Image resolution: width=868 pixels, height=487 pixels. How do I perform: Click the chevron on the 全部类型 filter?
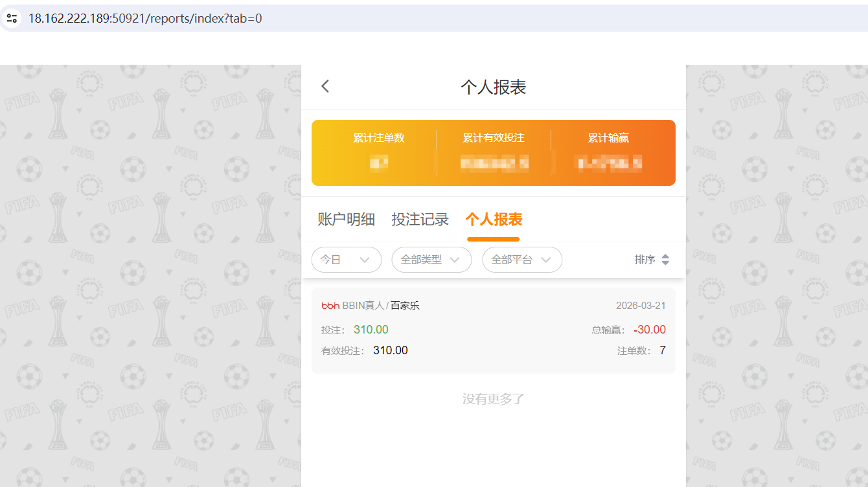tap(455, 259)
